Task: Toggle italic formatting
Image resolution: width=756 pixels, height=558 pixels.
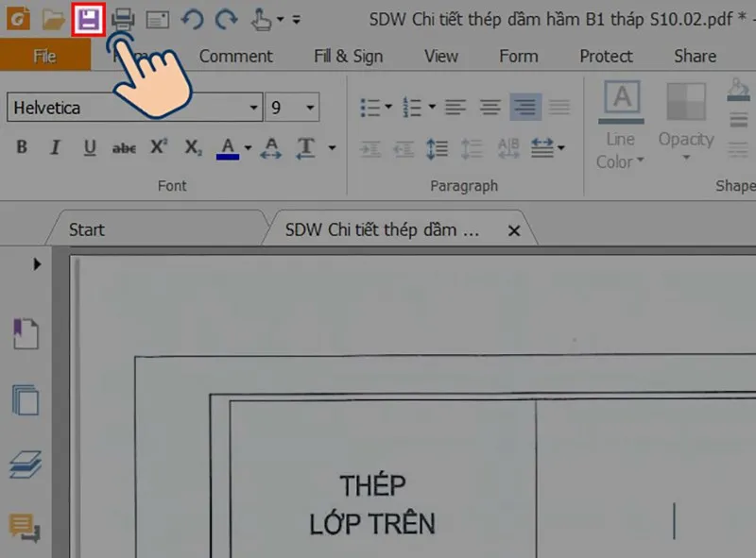Action: click(x=55, y=147)
